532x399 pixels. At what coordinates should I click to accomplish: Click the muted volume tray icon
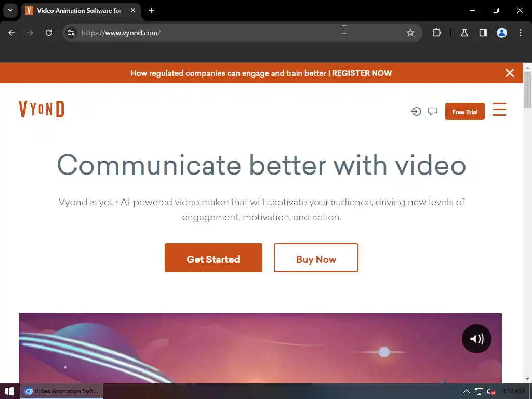click(x=491, y=391)
